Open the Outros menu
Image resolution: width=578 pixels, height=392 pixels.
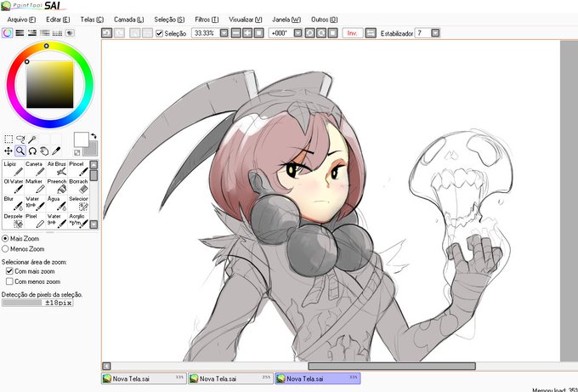[x=324, y=20]
